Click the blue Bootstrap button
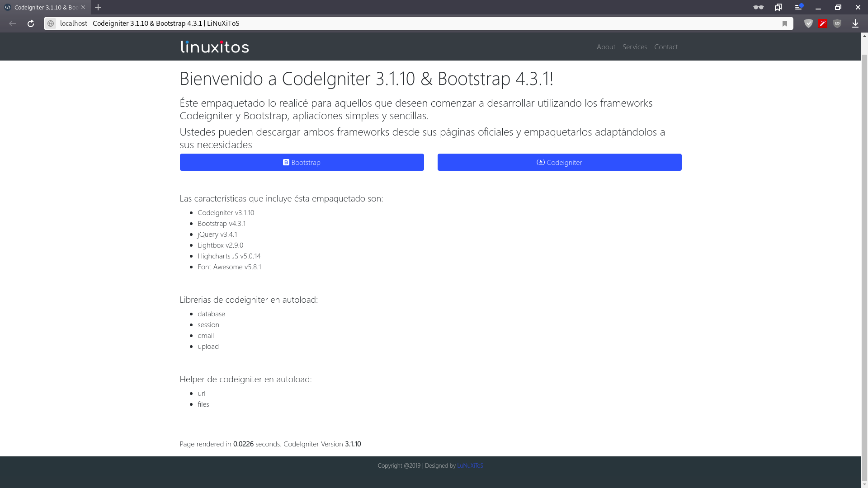The image size is (868, 488). point(302,162)
